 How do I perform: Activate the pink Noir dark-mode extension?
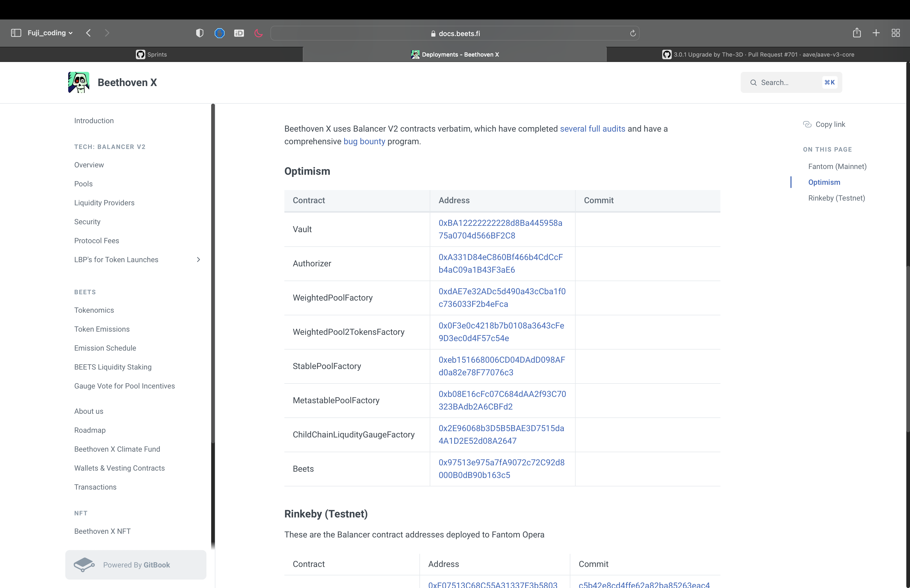(x=258, y=33)
